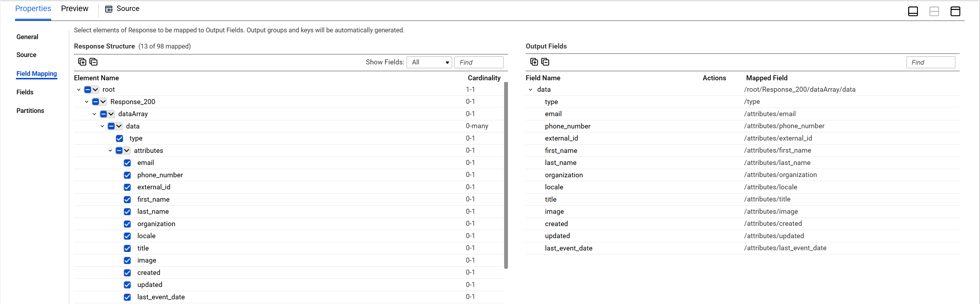Uncheck the email element checkbox

[127, 163]
